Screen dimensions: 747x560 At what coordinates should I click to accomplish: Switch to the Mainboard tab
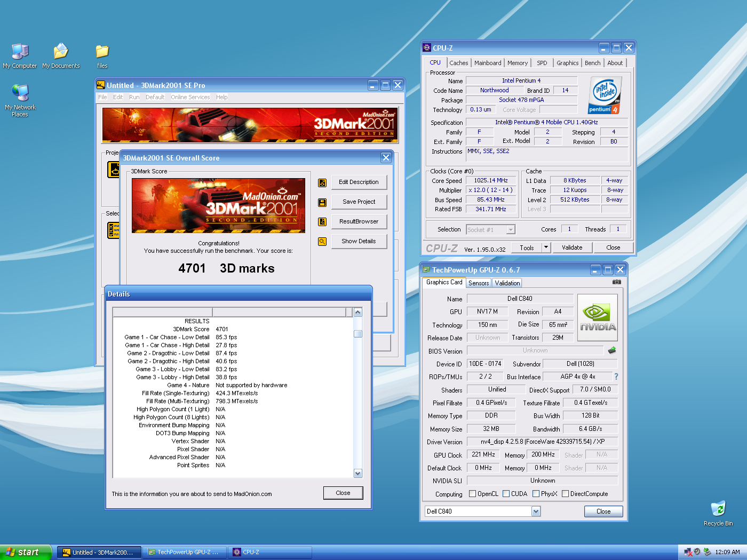[488, 63]
